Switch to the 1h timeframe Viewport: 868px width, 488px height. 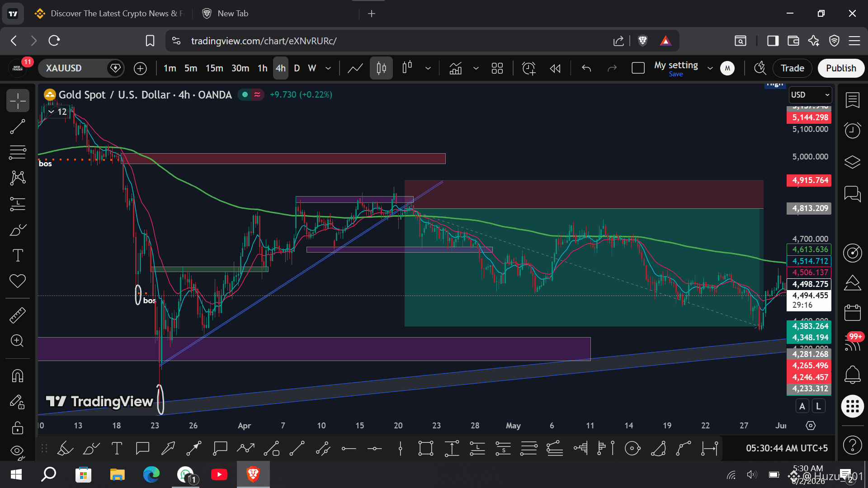262,68
